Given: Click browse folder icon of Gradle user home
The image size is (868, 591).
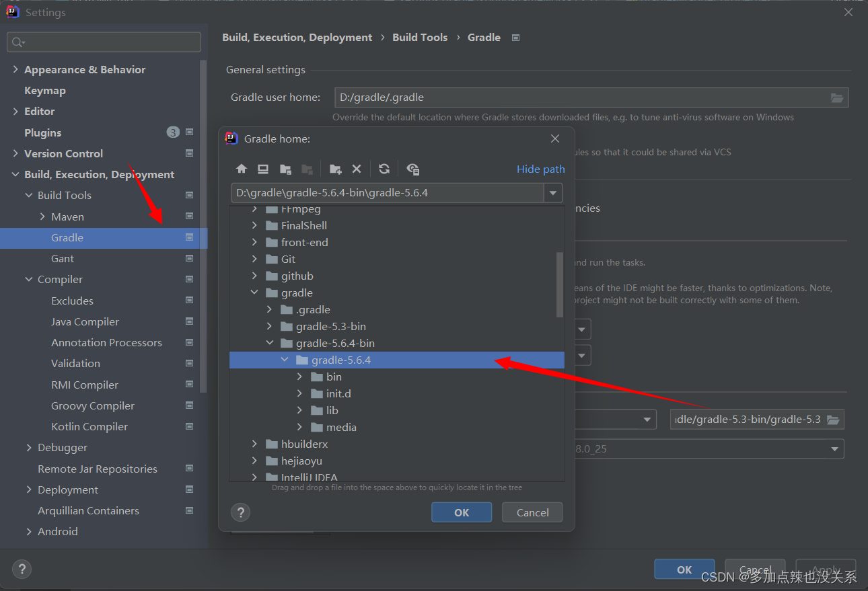Looking at the screenshot, I should pyautogui.click(x=837, y=97).
